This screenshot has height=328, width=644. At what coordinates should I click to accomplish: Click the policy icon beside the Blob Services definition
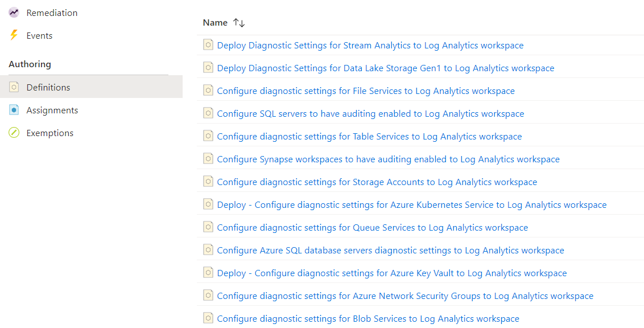208,318
